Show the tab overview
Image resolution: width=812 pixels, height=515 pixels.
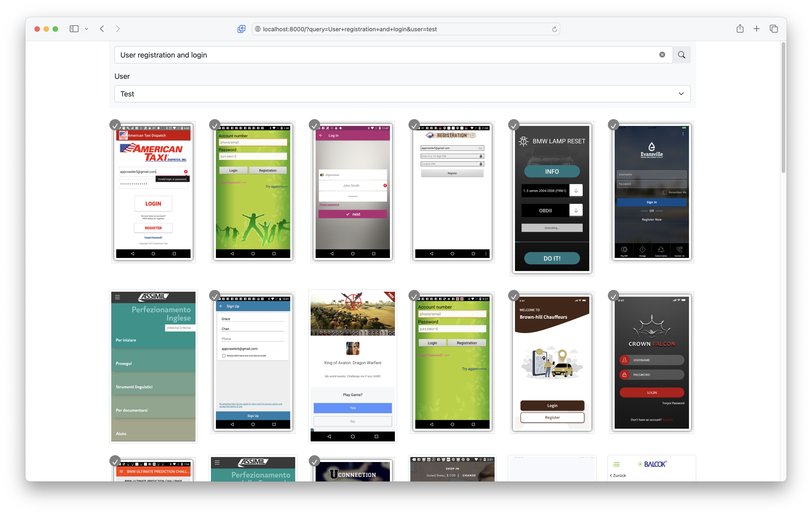(x=773, y=29)
